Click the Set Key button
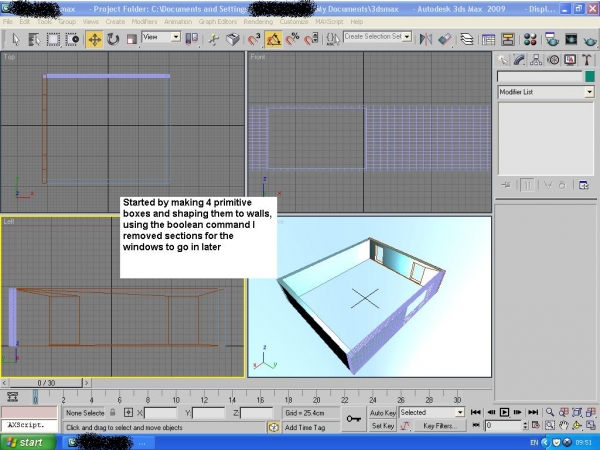600x450 pixels. tap(383, 426)
